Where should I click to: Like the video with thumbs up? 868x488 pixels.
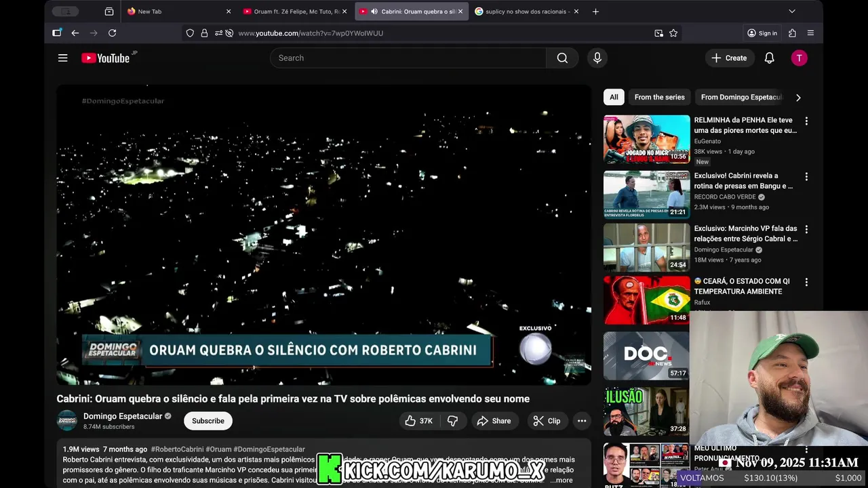[x=418, y=421]
